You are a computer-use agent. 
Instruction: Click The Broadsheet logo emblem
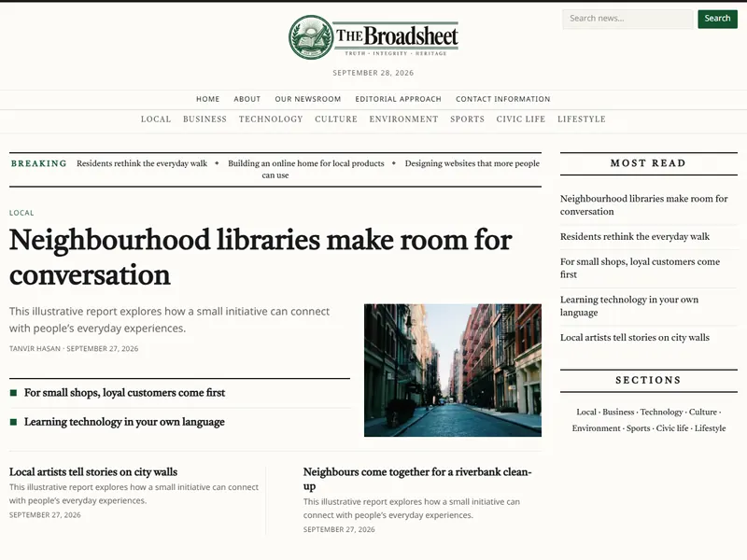click(311, 37)
